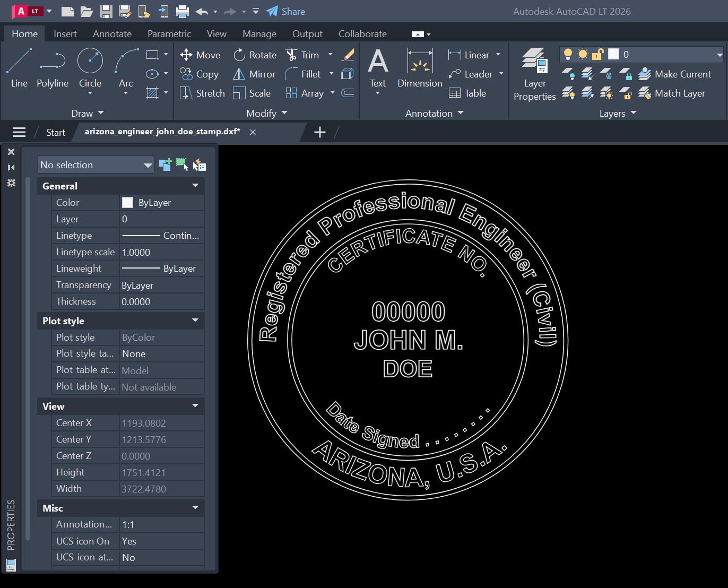
Task: Click the Linear dimension icon
Action: pyautogui.click(x=455, y=55)
